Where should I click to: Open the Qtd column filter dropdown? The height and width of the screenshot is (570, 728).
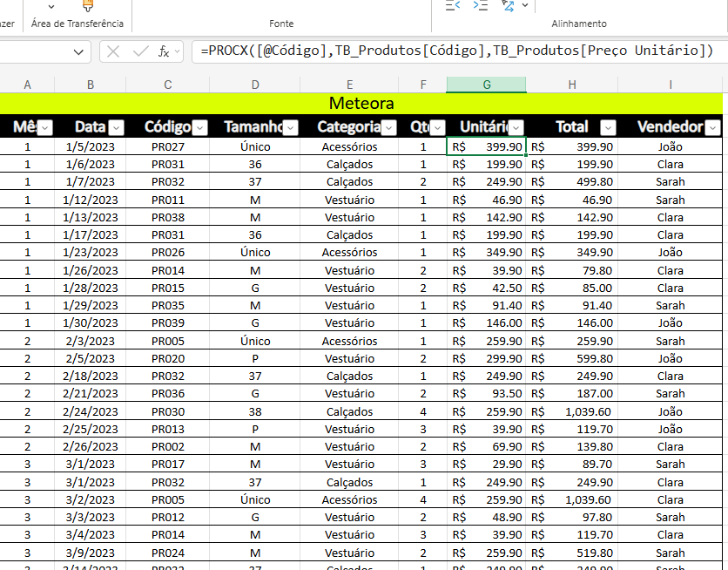click(437, 127)
